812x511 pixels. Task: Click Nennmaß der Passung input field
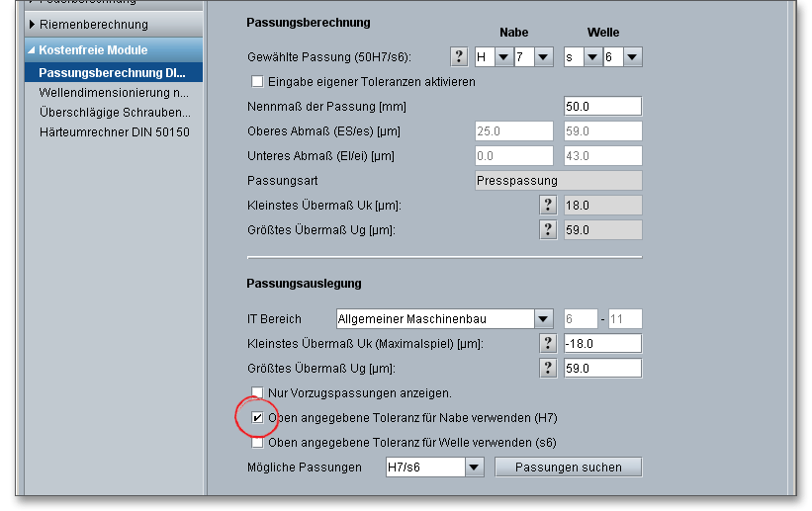(602, 106)
